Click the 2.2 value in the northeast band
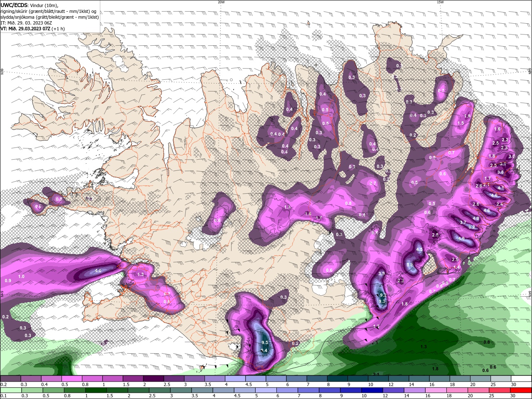 (505, 140)
